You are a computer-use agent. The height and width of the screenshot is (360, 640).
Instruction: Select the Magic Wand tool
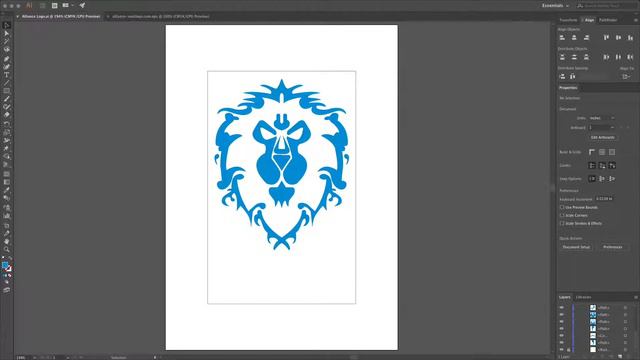point(7,41)
